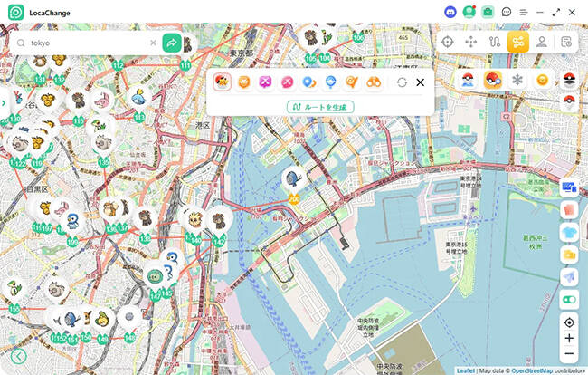
Task: Open the Pokéball trainer icon
Action: click(x=468, y=80)
